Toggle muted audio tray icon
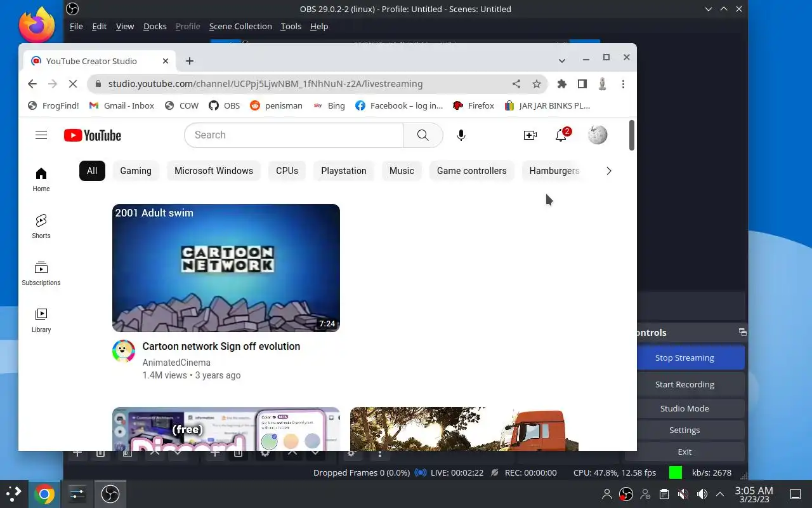Screen dimensions: 812x508 click(683, 494)
